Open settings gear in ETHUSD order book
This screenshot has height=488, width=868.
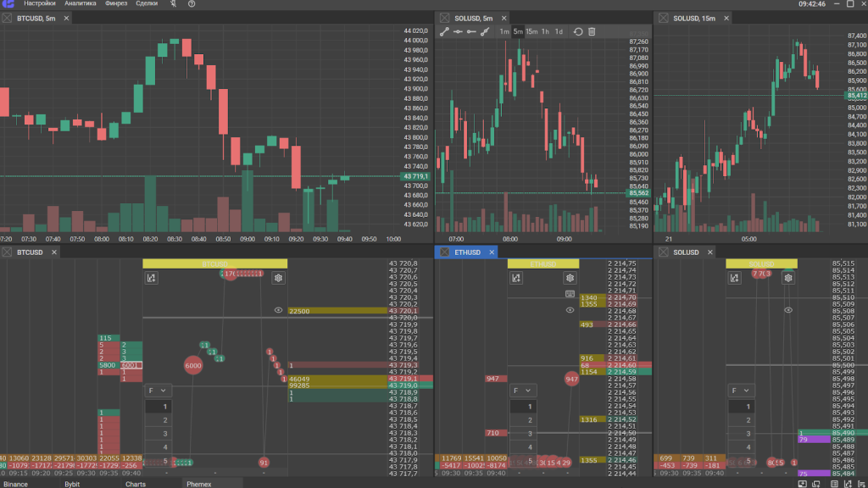coord(570,278)
